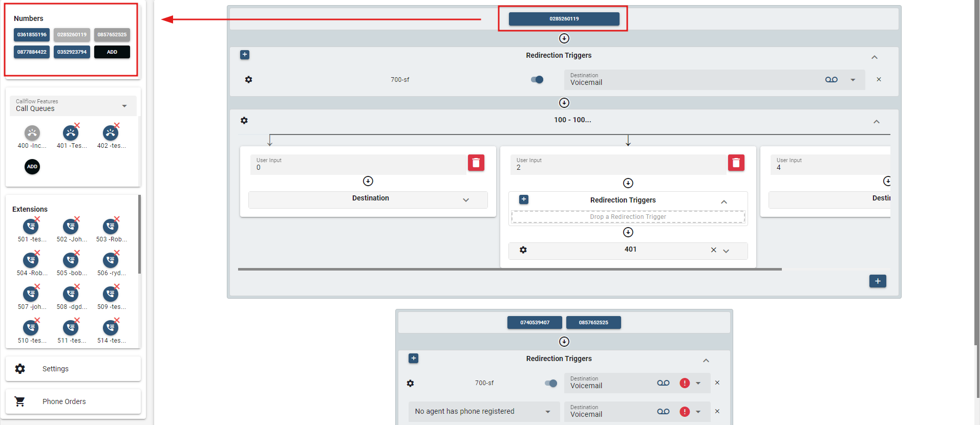
Task: Open No agent has phone registered dropdown
Action: 481,412
